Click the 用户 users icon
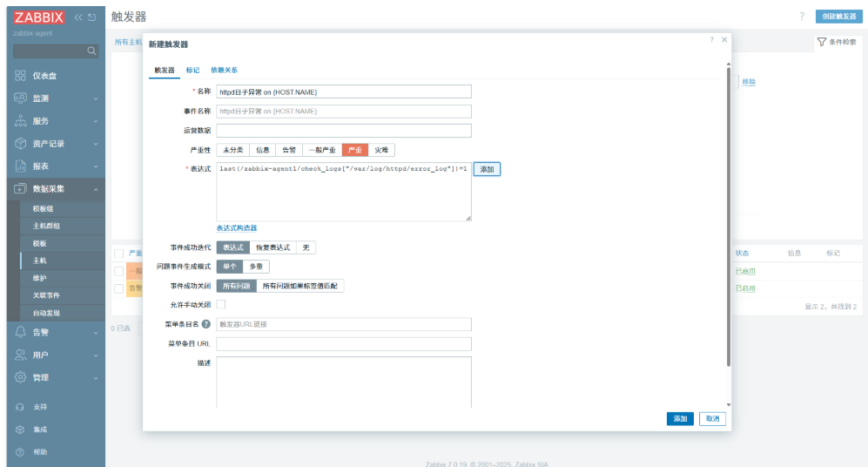 (x=21, y=355)
